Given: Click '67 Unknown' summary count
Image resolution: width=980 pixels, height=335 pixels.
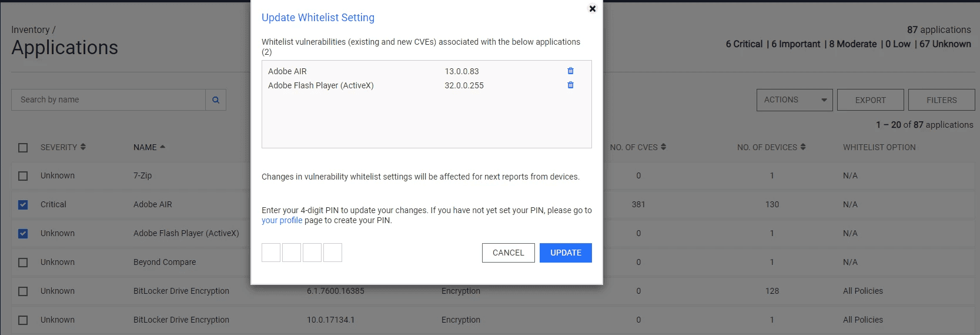Looking at the screenshot, I should 945,44.
